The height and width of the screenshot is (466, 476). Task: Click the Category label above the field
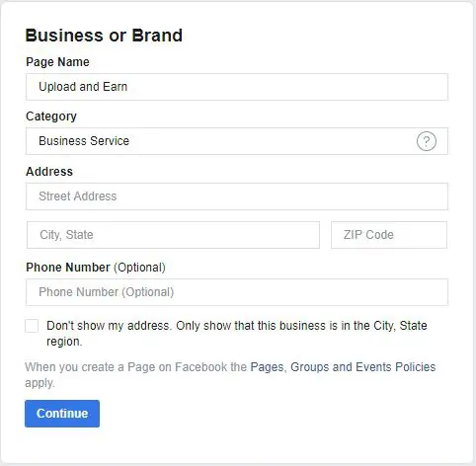(51, 116)
